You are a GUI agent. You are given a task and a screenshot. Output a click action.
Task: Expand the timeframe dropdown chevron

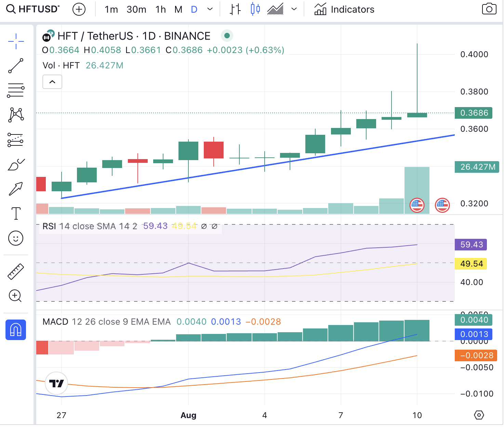[210, 9]
